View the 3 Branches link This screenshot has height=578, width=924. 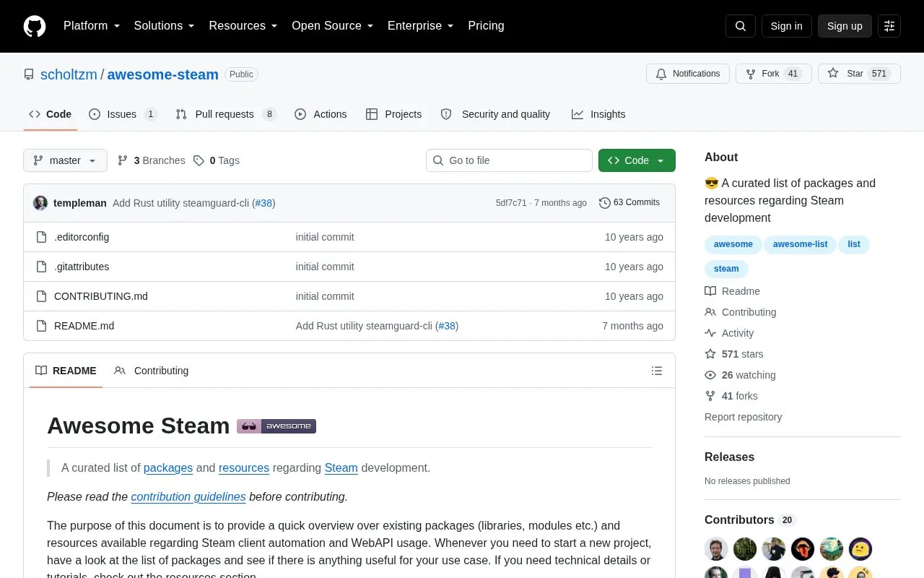152,160
